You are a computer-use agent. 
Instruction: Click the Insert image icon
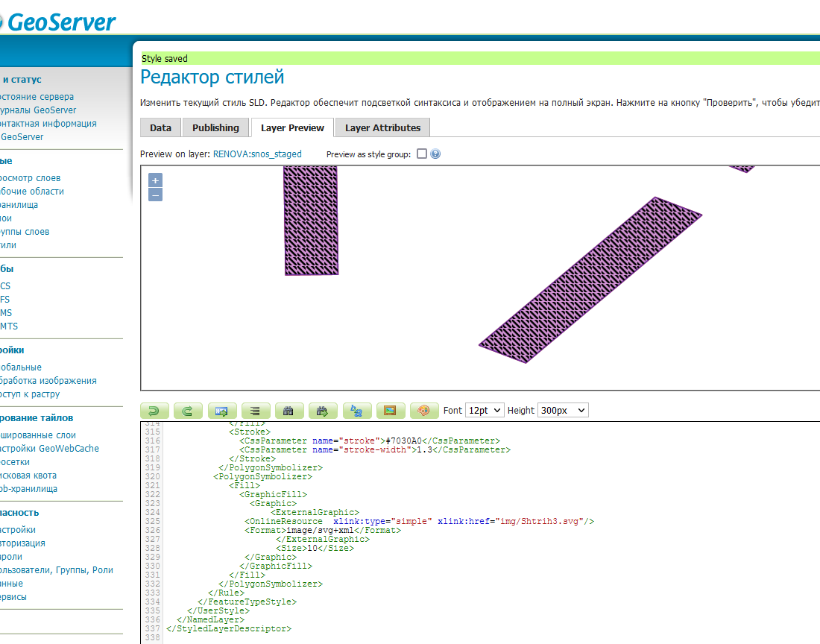[390, 411]
